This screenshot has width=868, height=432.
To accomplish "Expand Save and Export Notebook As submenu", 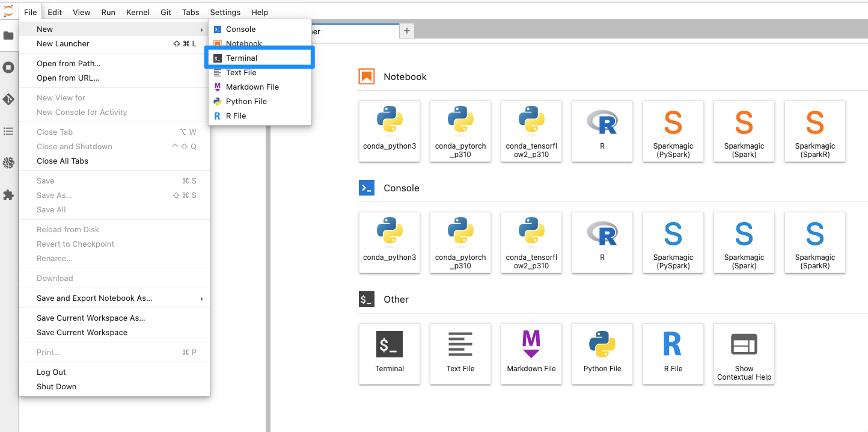I will tap(114, 298).
